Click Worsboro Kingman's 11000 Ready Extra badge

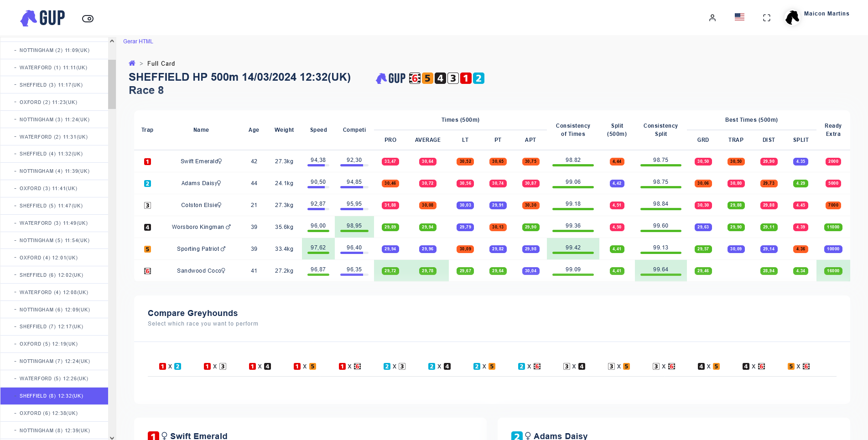[833, 227]
